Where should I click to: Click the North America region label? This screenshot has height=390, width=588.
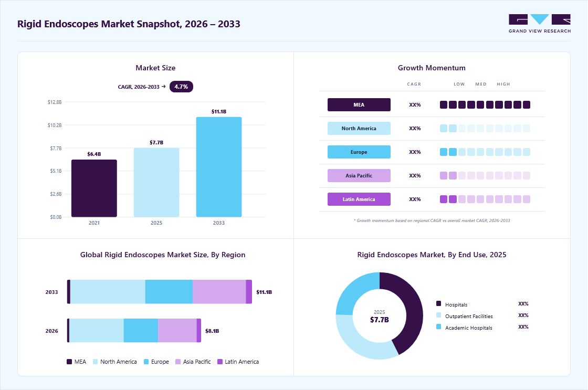click(359, 128)
